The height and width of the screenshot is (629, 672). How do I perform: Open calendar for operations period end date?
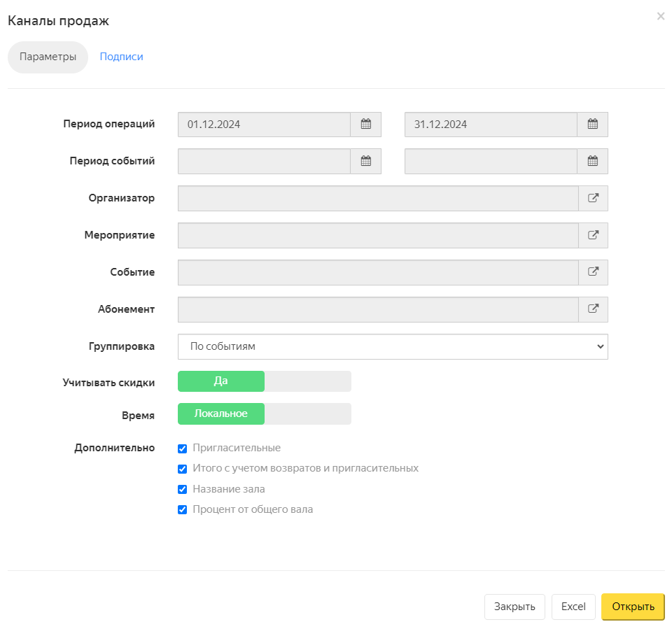tap(592, 125)
